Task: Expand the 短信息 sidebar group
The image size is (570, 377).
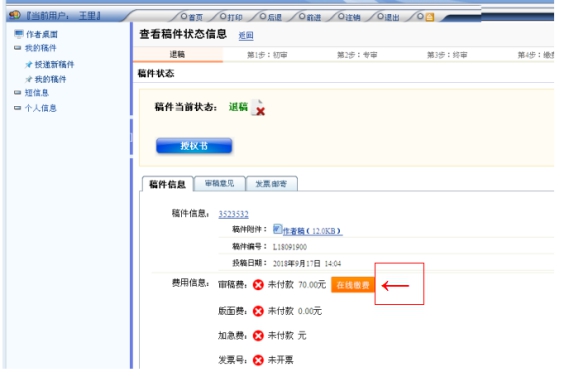Action: pyautogui.click(x=17, y=93)
